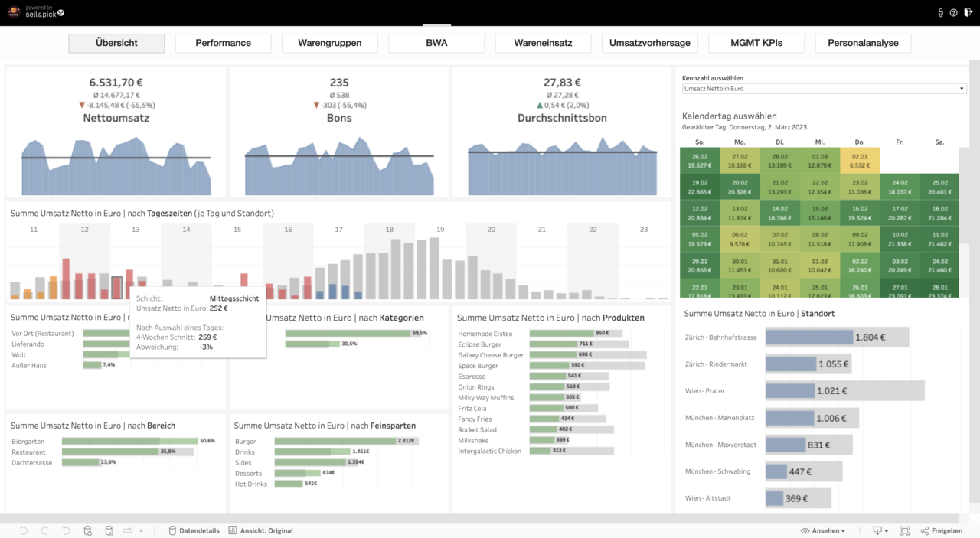This screenshot has height=538, width=980.
Task: Open Datendetails in the bottom toolbar
Action: (194, 530)
